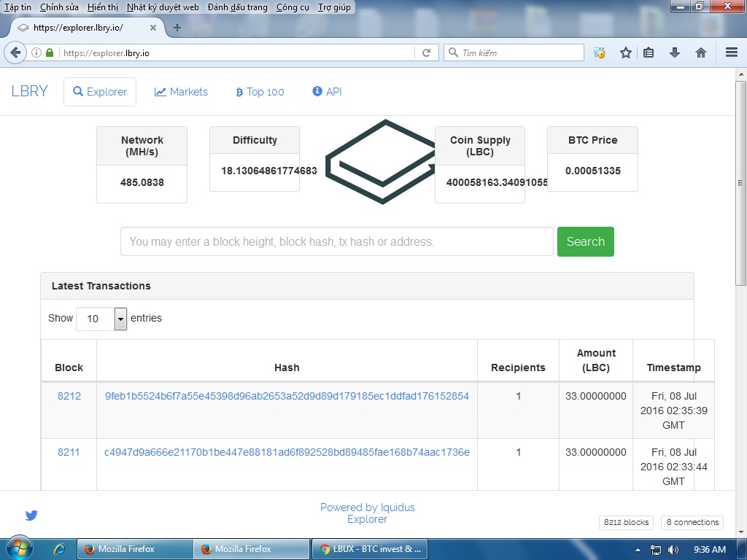Image resolution: width=747 pixels, height=560 pixels.
Task: Open the Explorer nav tab
Action: pos(99,91)
